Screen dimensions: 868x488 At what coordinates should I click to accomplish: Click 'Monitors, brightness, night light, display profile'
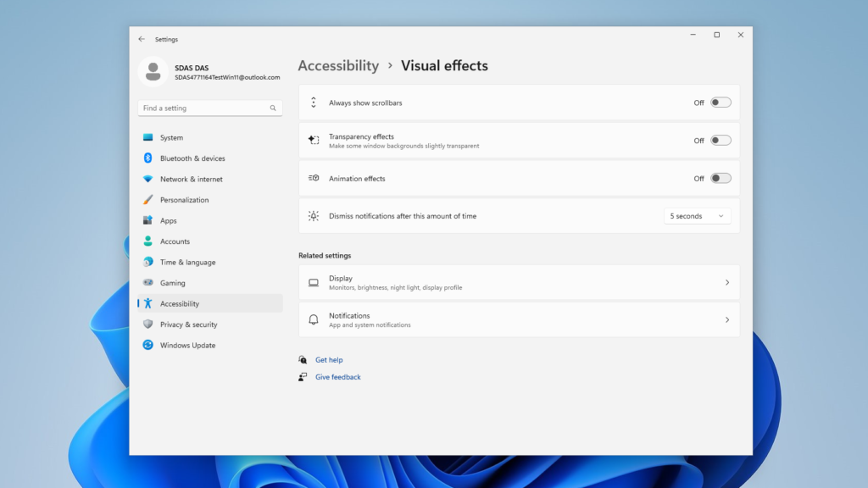395,288
